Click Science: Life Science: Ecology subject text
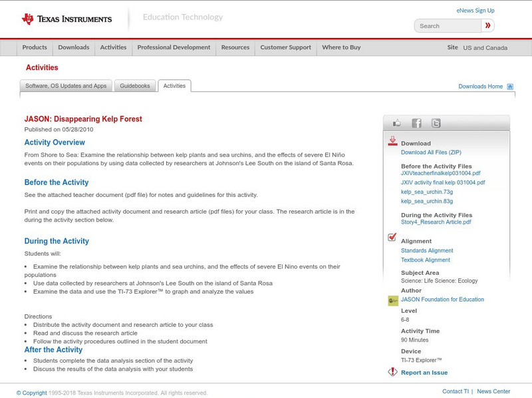532x398 pixels. [x=440, y=281]
